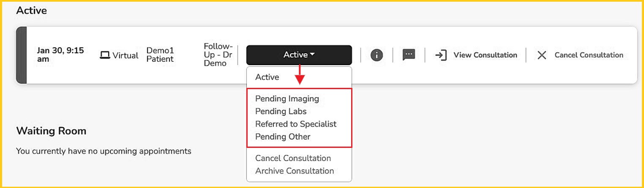Choose Cancel Consultation in dropdown menu

click(293, 158)
